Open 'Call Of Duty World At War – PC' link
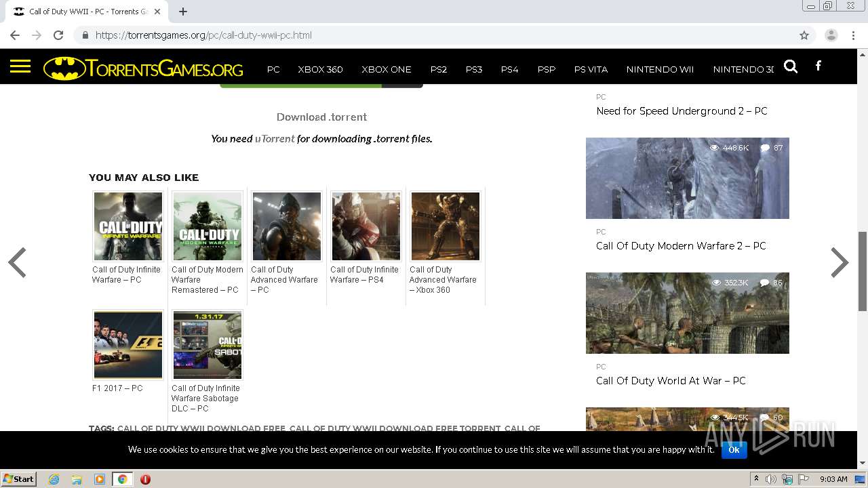The width and height of the screenshot is (868, 488). (671, 381)
